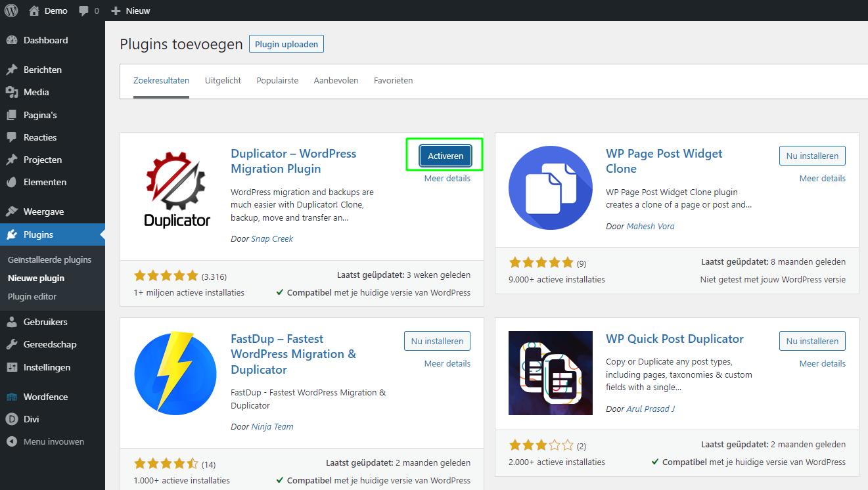Viewport: 868px width, 490px height.
Task: Open the Divi menu icon
Action: coord(11,419)
